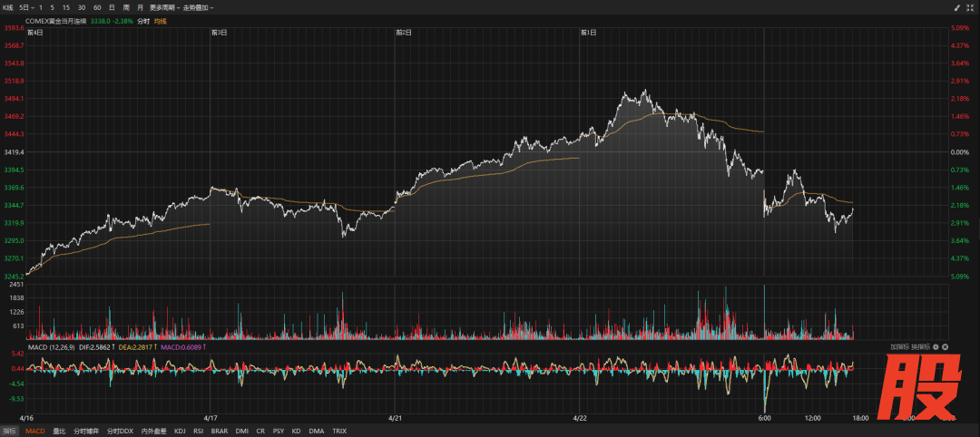Open the 5日 period dropdown
The image size is (980, 437).
25,7
